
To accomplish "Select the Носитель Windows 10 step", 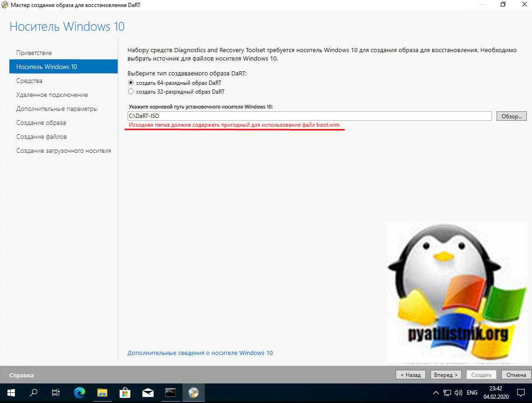I will (63, 67).
